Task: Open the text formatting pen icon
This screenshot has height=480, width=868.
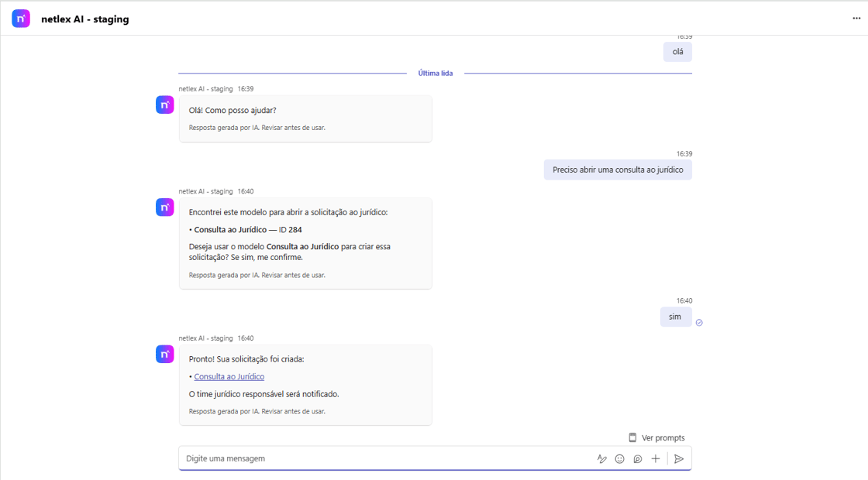Action: coord(601,458)
